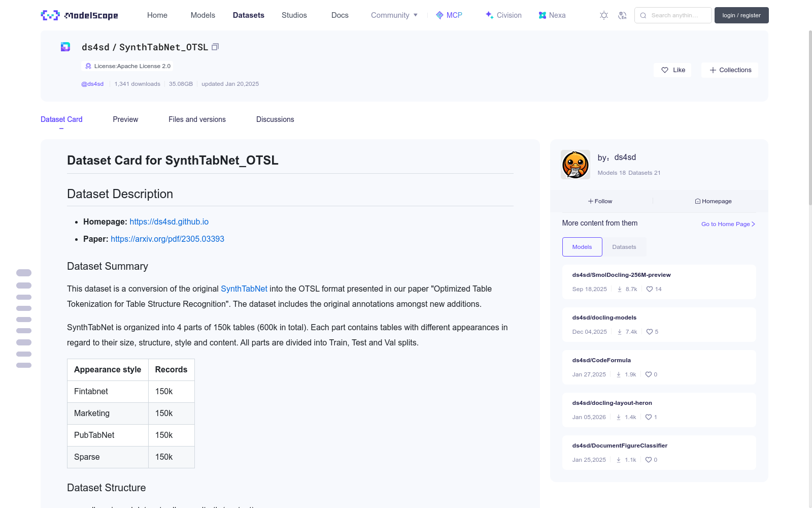
Task: Follow the SynthTabNet link in the summary
Action: pos(244,289)
